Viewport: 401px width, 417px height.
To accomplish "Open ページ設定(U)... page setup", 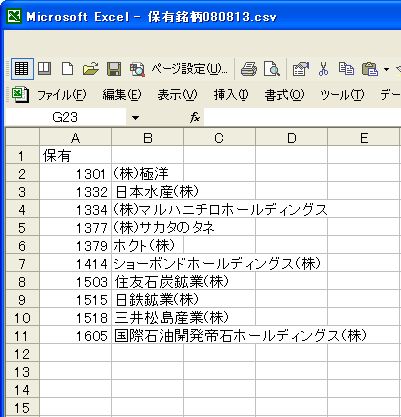I will pos(190,69).
